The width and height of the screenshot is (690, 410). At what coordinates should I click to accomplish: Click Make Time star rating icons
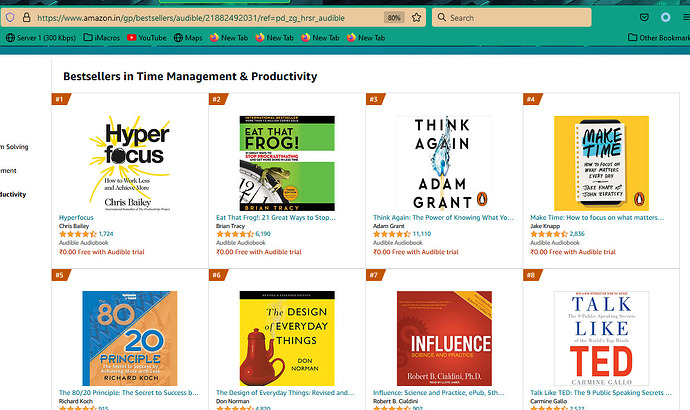[x=549, y=234]
